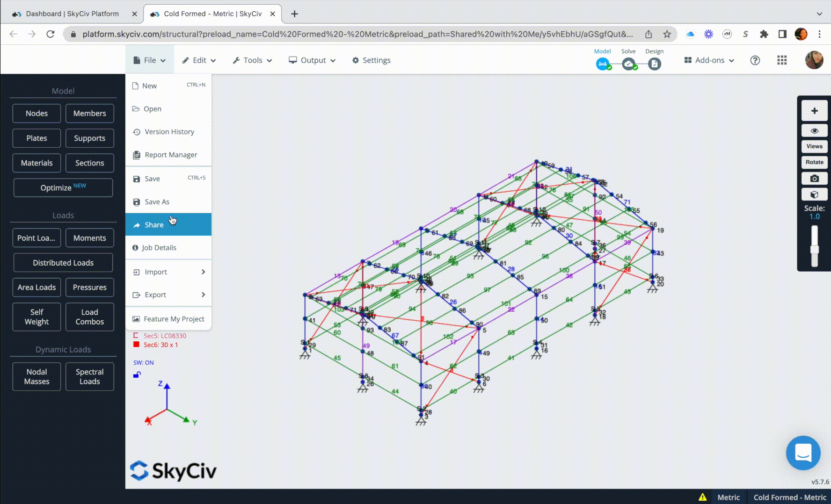The width and height of the screenshot is (831, 504).
Task: Click the Design stage icon
Action: coord(654,64)
